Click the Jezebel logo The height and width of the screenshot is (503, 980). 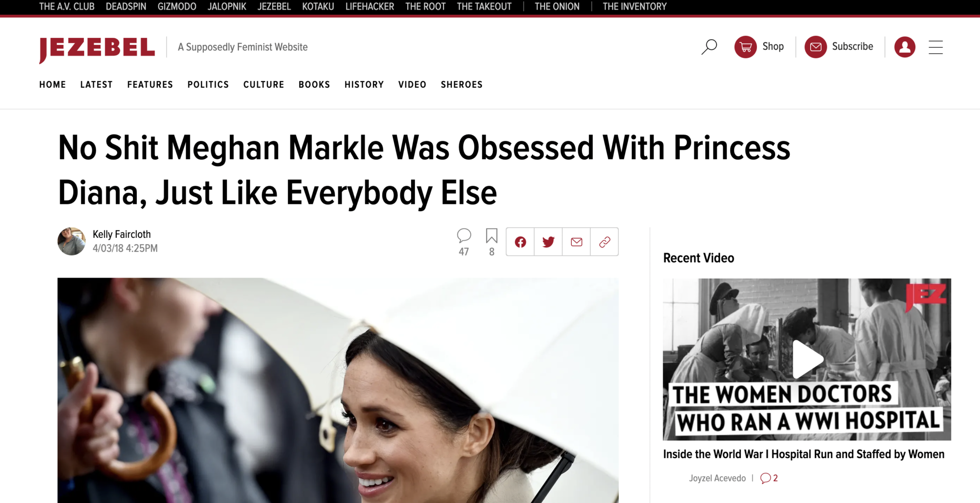[x=97, y=48]
